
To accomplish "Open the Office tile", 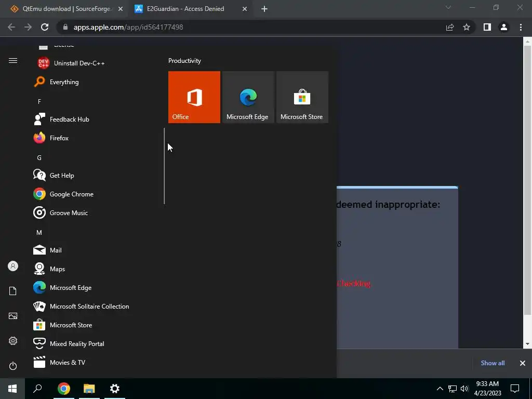I will (194, 97).
